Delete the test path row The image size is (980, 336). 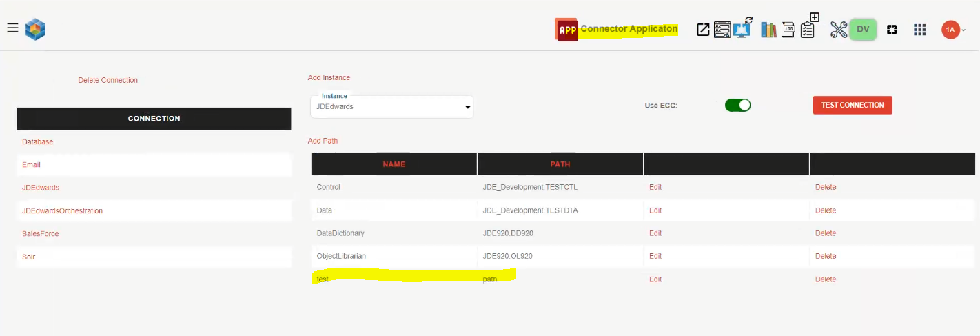click(826, 279)
